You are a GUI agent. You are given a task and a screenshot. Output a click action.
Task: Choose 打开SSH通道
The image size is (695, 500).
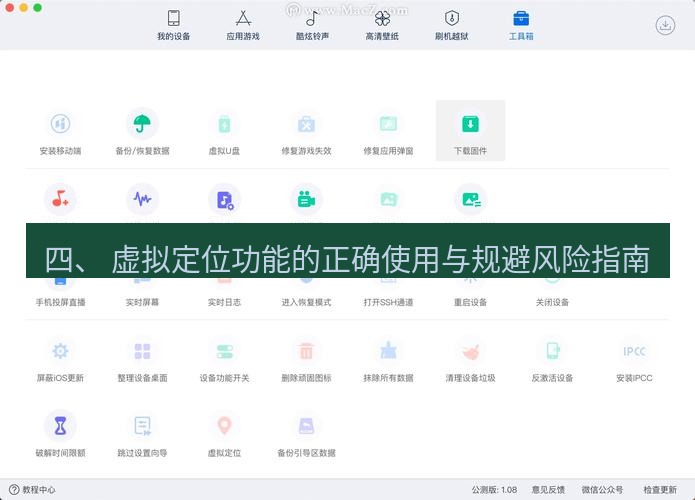[388, 302]
